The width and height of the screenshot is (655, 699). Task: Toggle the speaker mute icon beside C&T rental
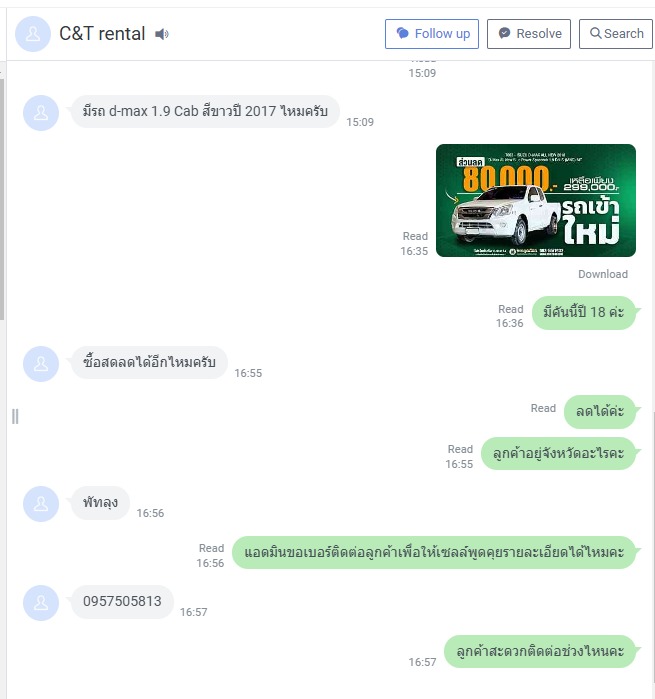162,34
